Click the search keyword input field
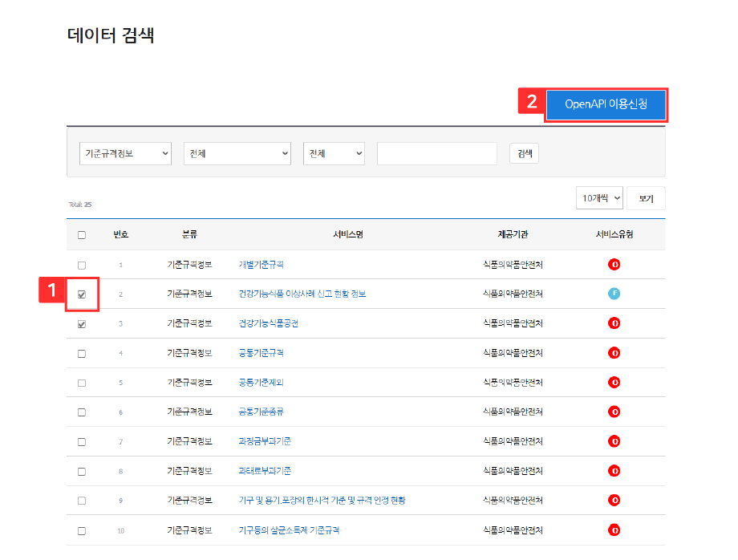 tap(436, 153)
